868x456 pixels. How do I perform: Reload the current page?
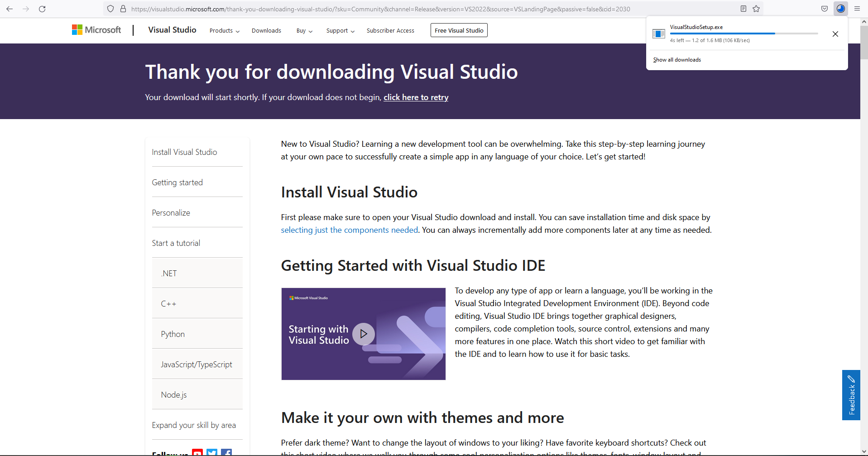[42, 9]
